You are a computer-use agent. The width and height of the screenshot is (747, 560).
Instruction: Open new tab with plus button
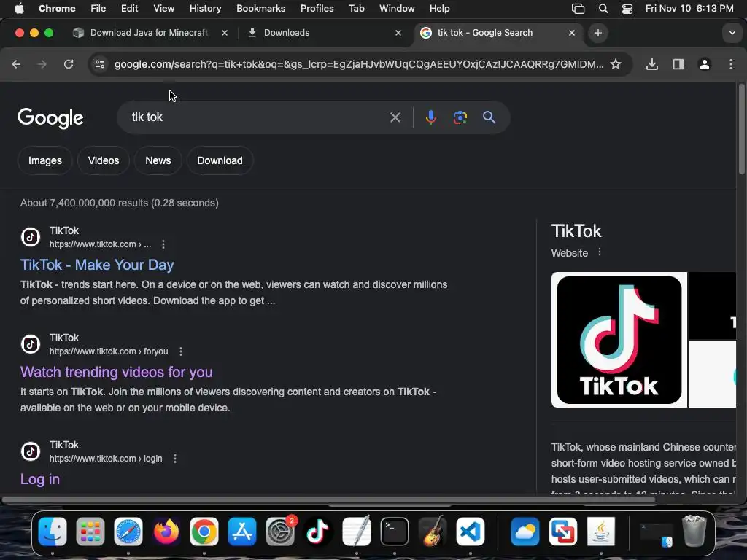[x=598, y=33]
